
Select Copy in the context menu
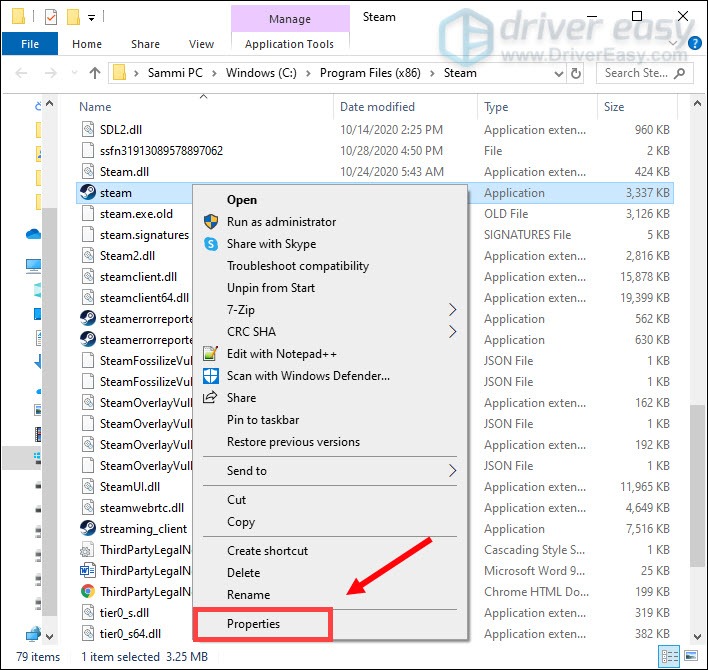click(x=241, y=521)
